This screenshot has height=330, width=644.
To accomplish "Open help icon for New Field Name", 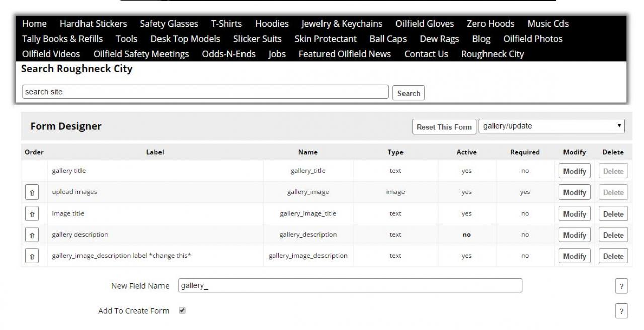I will [x=621, y=286].
